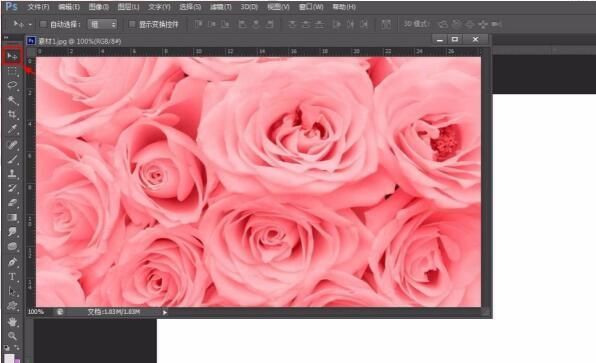
Task: Select the Horizontal Type tool
Action: pyautogui.click(x=12, y=277)
